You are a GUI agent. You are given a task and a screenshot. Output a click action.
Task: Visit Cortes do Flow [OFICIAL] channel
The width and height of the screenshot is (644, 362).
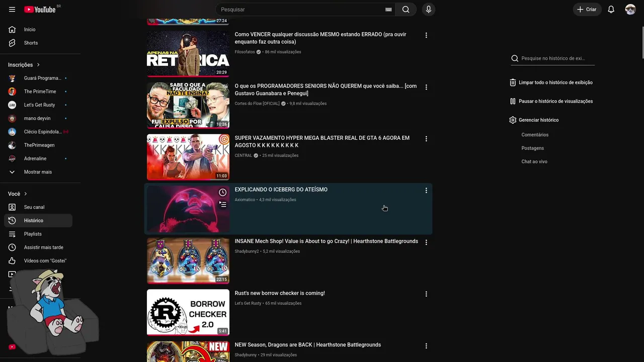tap(257, 104)
